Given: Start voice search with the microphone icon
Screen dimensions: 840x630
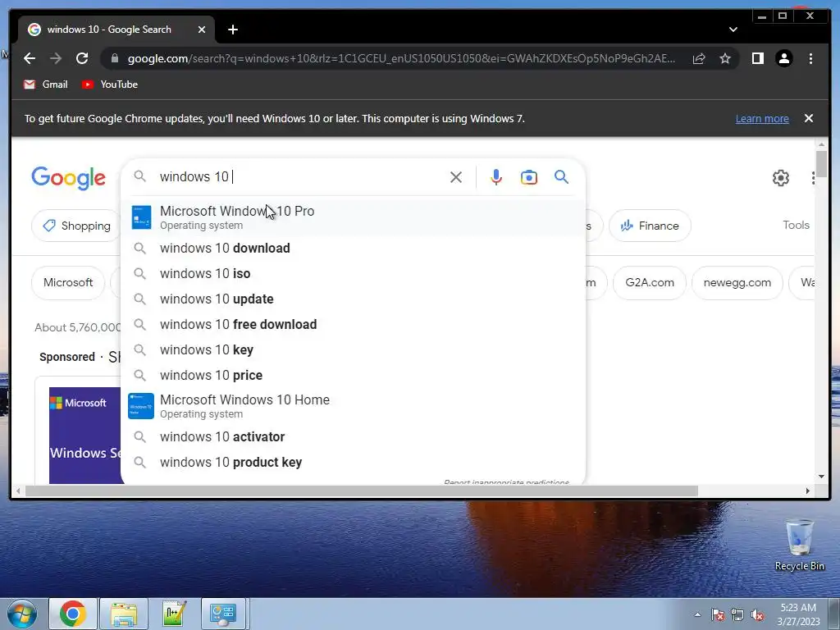Looking at the screenshot, I should point(496,177).
